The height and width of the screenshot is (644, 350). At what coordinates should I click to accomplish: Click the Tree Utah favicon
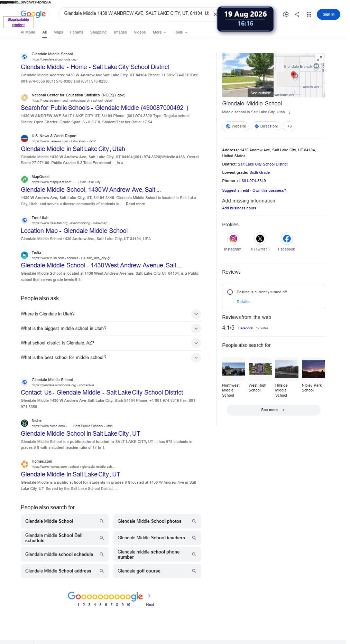(25, 220)
